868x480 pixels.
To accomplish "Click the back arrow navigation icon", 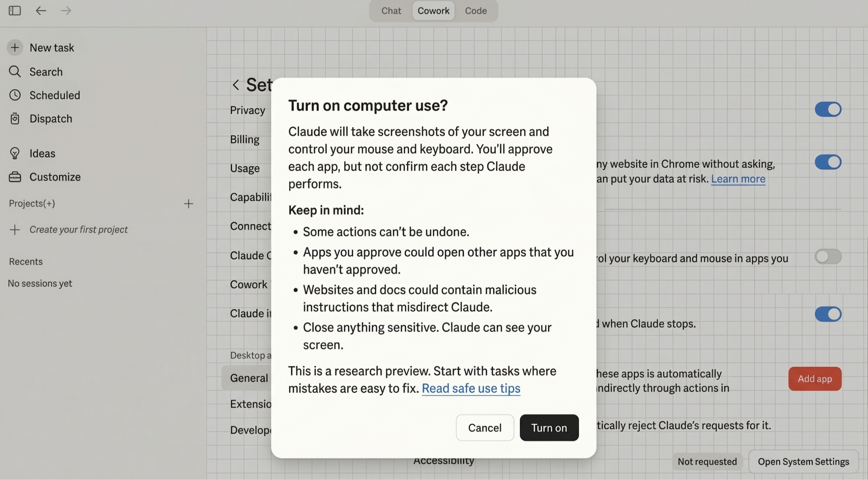I will pyautogui.click(x=41, y=11).
